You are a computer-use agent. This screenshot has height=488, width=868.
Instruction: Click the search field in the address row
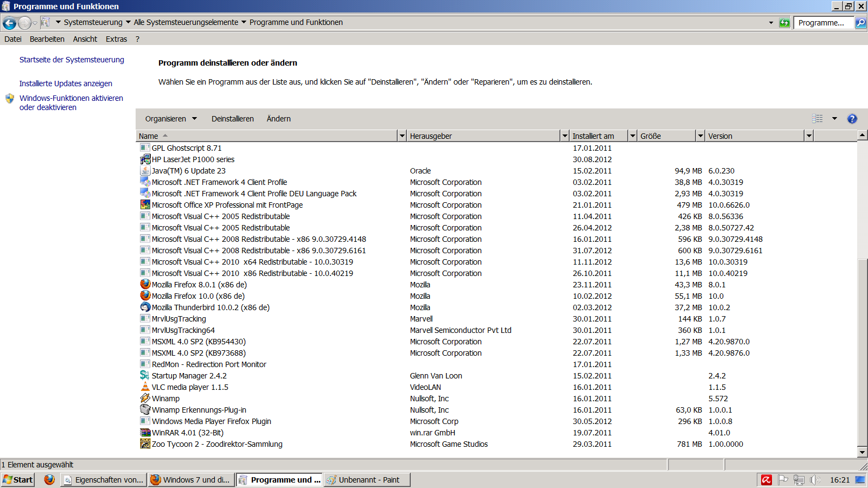click(822, 23)
